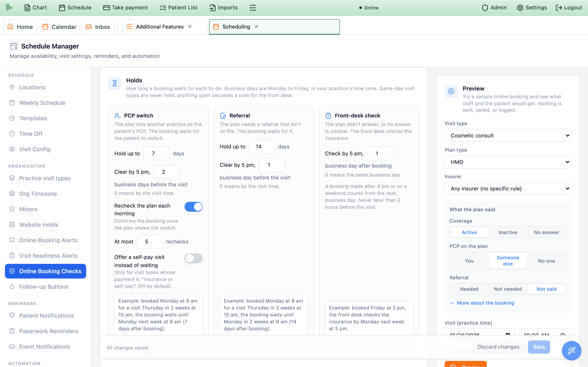The width and height of the screenshot is (588, 367).
Task: Enable Offer a self-pay visit switch
Action: 193,258
